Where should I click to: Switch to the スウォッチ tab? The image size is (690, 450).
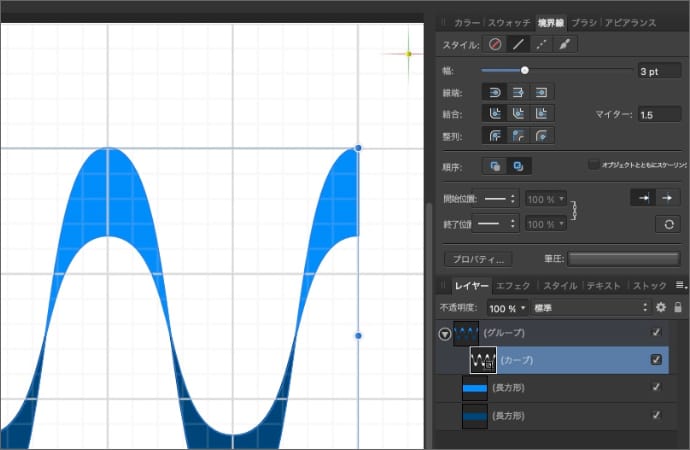click(x=509, y=21)
